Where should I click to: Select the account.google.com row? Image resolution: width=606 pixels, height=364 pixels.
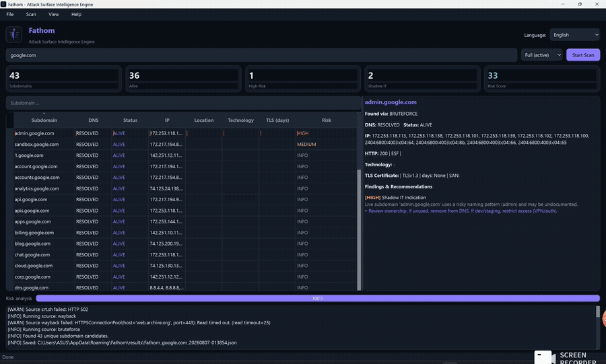[185, 166]
